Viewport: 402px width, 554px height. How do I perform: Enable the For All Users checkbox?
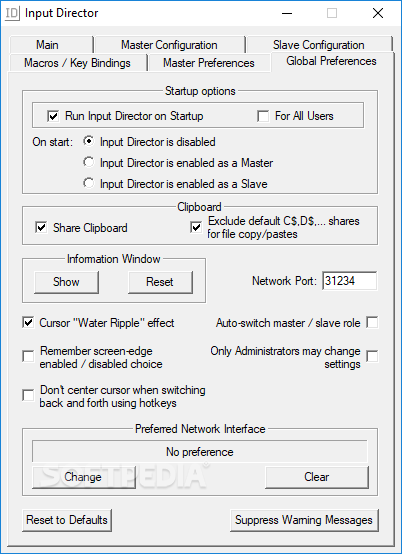point(263,116)
